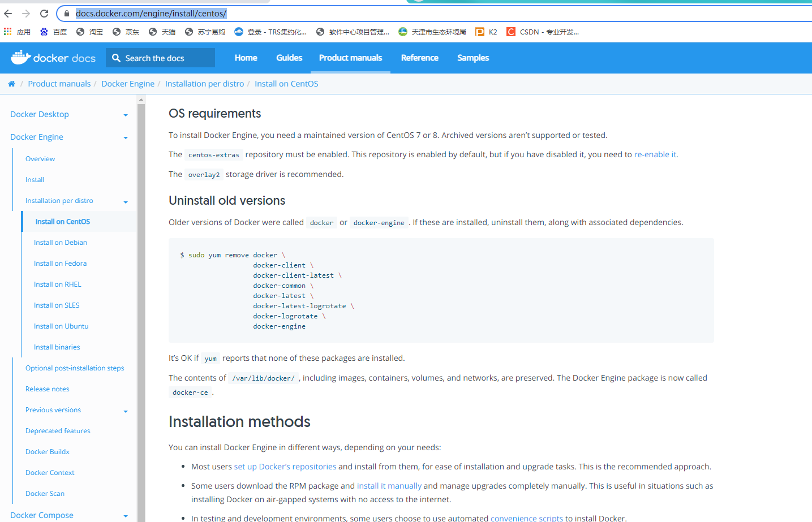The height and width of the screenshot is (522, 812).
Task: Select Install on Debian sidebar item
Action: (61, 243)
